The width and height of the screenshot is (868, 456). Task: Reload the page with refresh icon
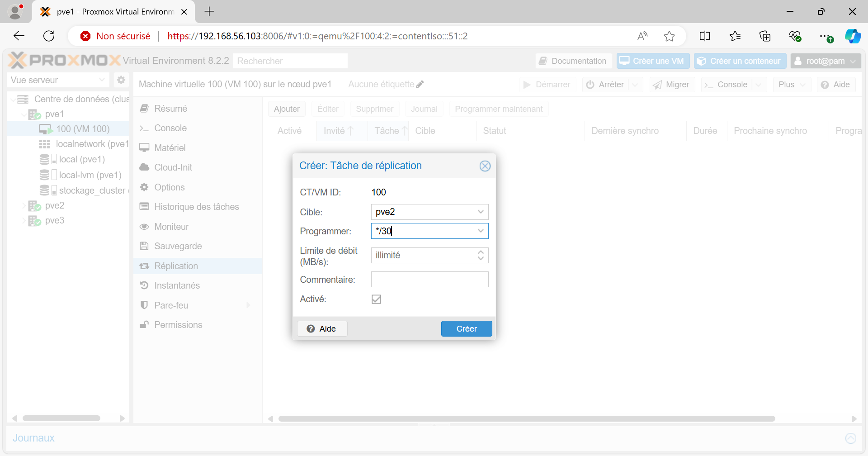[x=49, y=36]
